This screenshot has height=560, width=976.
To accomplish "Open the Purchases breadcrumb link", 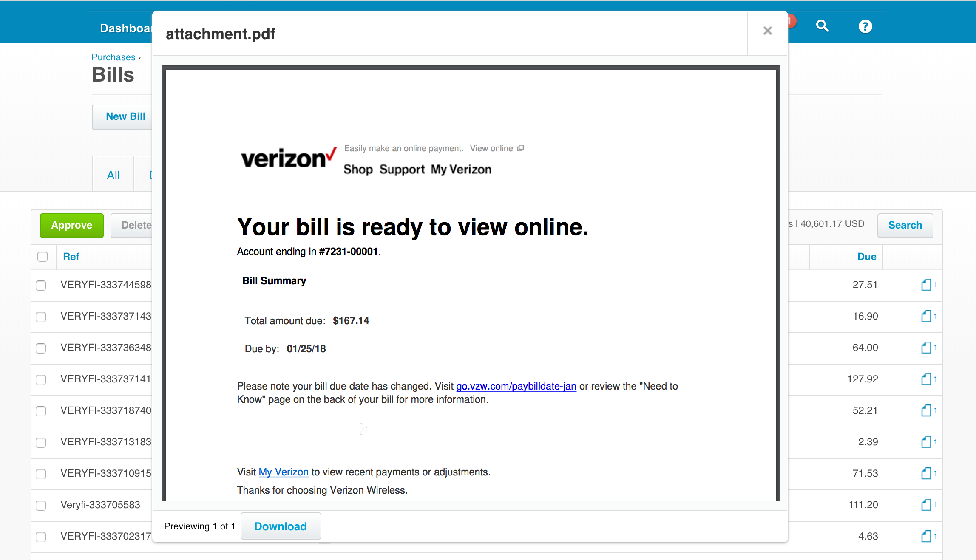I will tap(113, 57).
